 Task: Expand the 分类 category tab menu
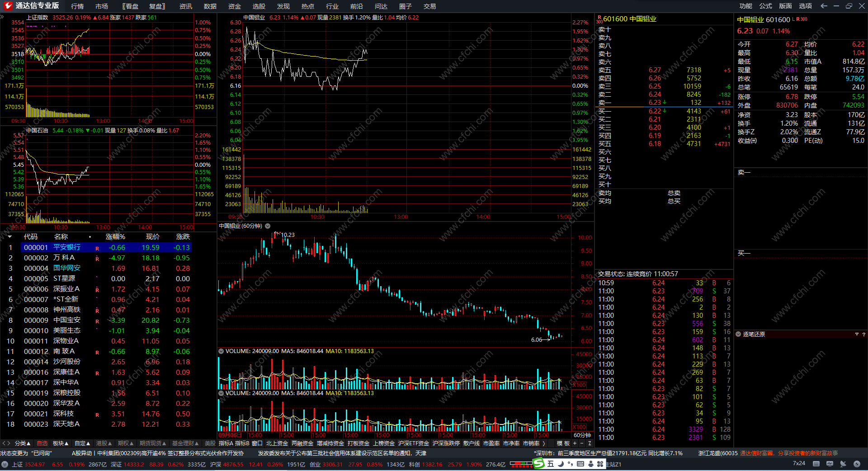point(23,443)
